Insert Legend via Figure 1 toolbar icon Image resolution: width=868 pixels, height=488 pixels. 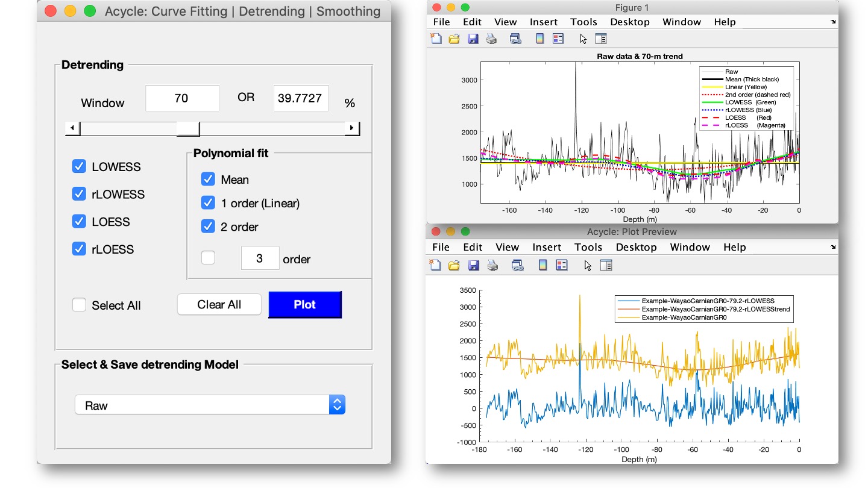(x=558, y=39)
